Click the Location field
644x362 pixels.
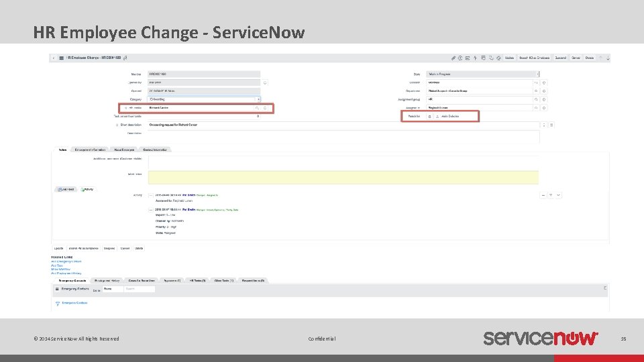point(479,82)
